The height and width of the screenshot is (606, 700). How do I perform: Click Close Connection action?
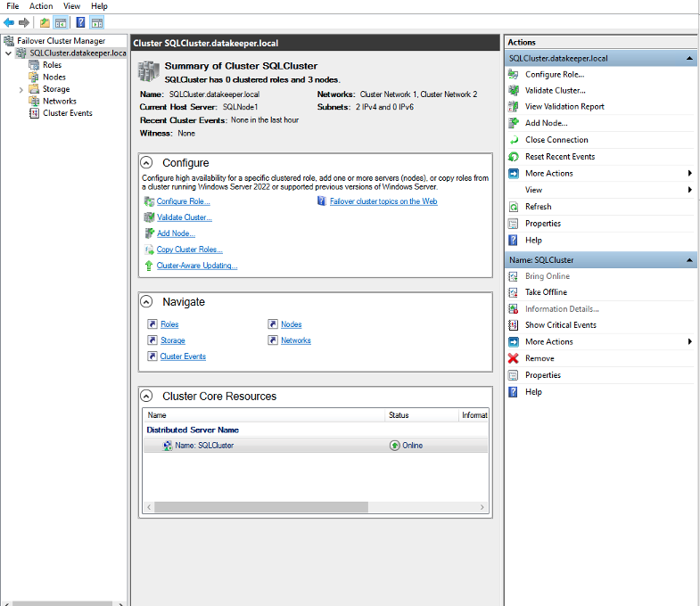(556, 140)
